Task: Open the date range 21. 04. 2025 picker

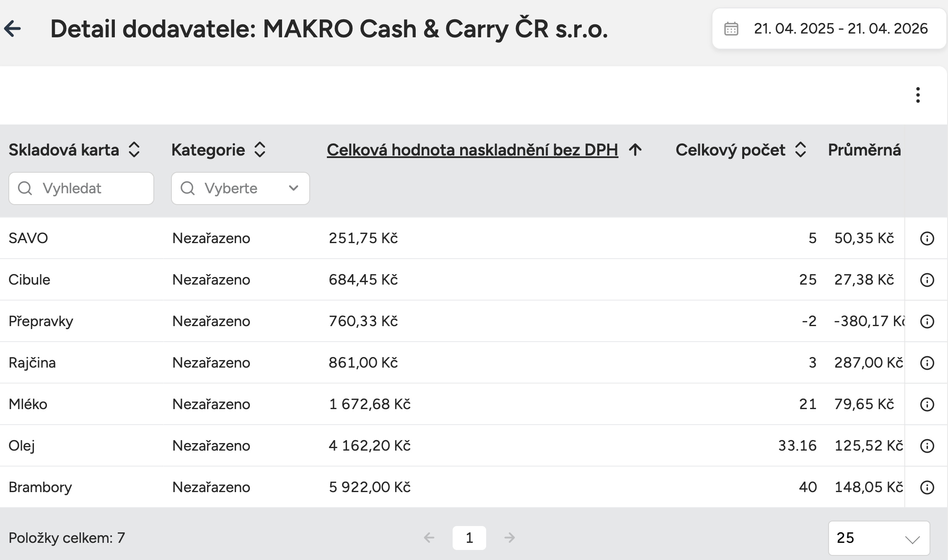Action: pyautogui.click(x=840, y=29)
